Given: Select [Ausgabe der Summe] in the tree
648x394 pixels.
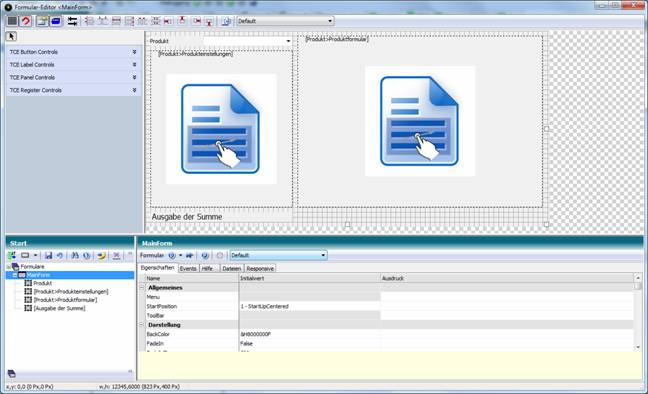Looking at the screenshot, I should point(60,308).
